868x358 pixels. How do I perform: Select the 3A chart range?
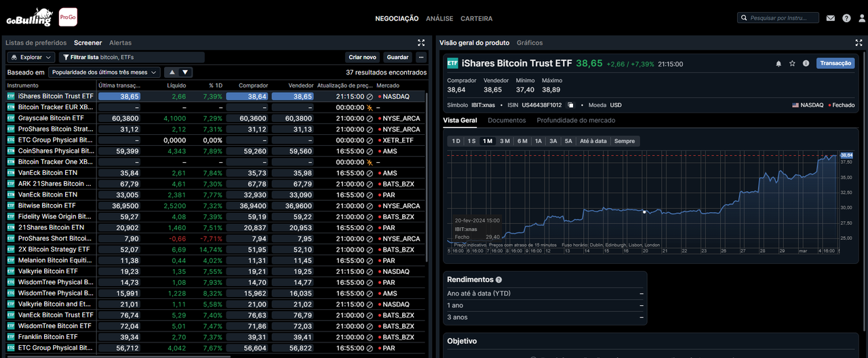tap(553, 141)
